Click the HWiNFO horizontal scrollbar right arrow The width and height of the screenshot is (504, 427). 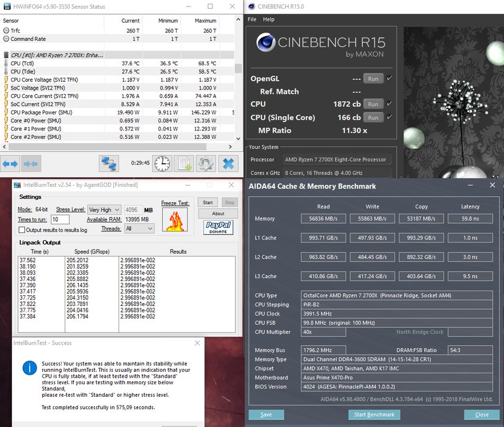[230, 146]
